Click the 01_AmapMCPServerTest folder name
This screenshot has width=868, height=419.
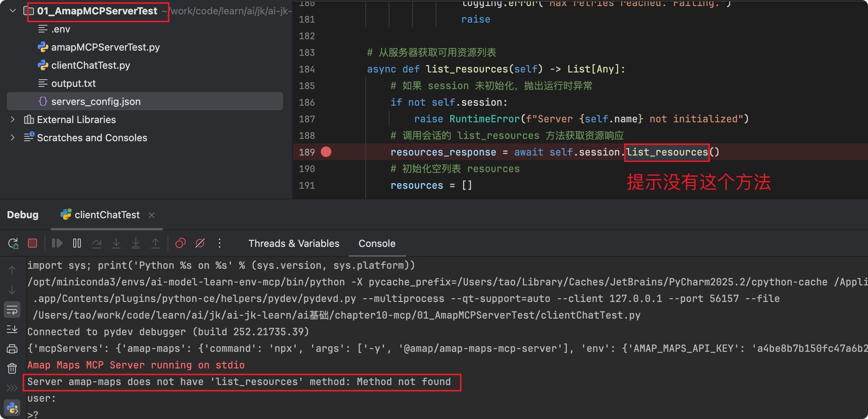(x=97, y=11)
